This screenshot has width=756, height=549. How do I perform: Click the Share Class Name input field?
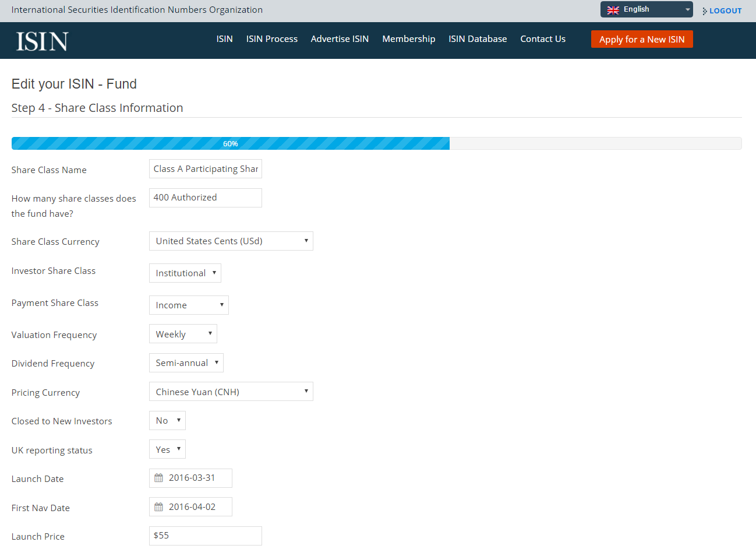tap(205, 169)
